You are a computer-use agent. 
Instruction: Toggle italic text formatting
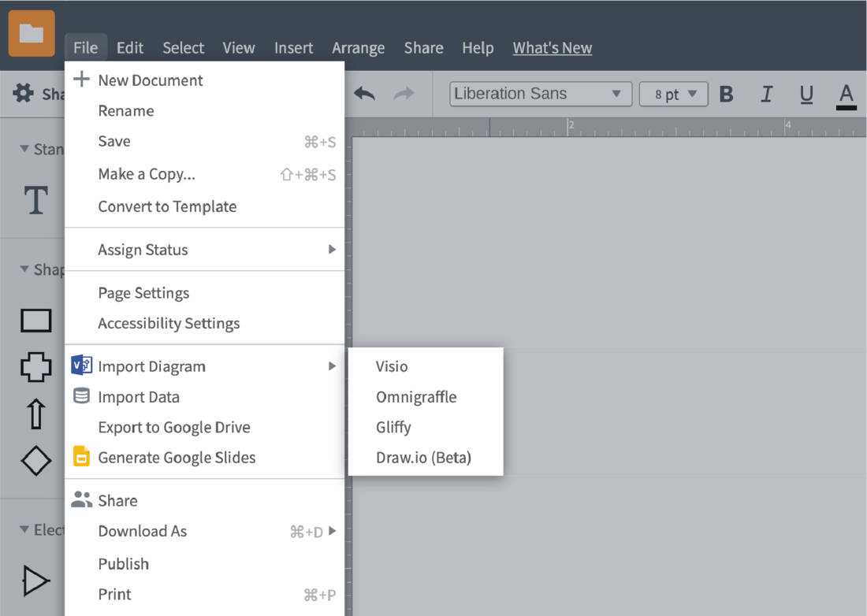pos(766,95)
